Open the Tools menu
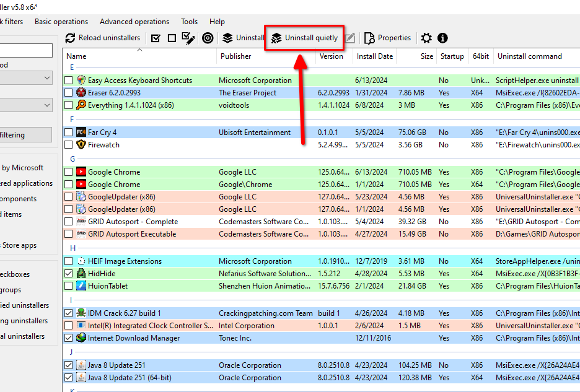This screenshot has height=392, width=580. (x=190, y=22)
